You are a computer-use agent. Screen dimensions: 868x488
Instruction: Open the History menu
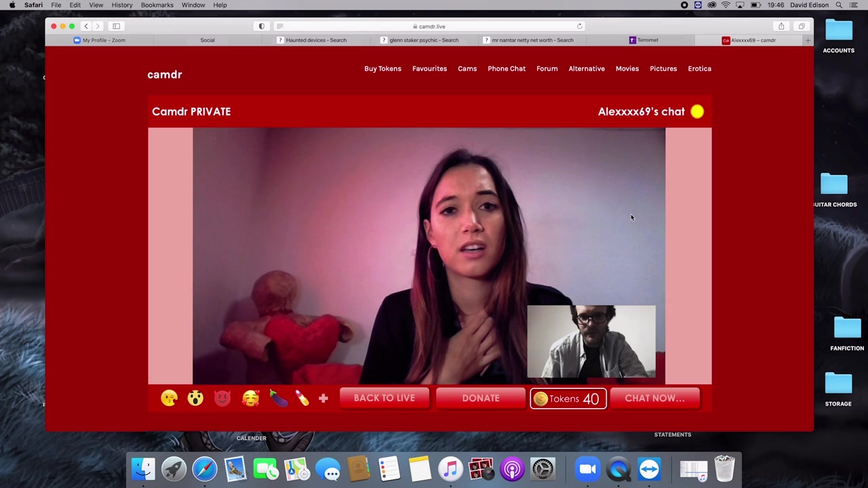[122, 5]
